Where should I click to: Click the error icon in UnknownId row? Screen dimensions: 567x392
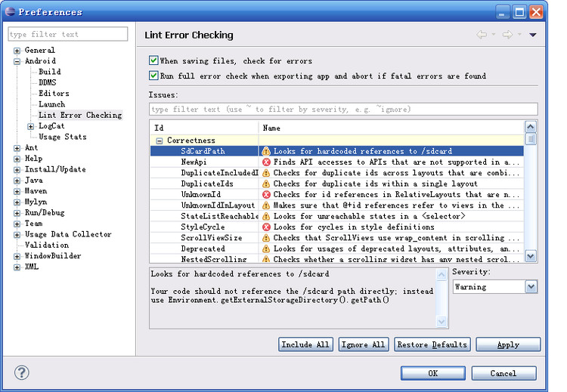click(x=266, y=194)
